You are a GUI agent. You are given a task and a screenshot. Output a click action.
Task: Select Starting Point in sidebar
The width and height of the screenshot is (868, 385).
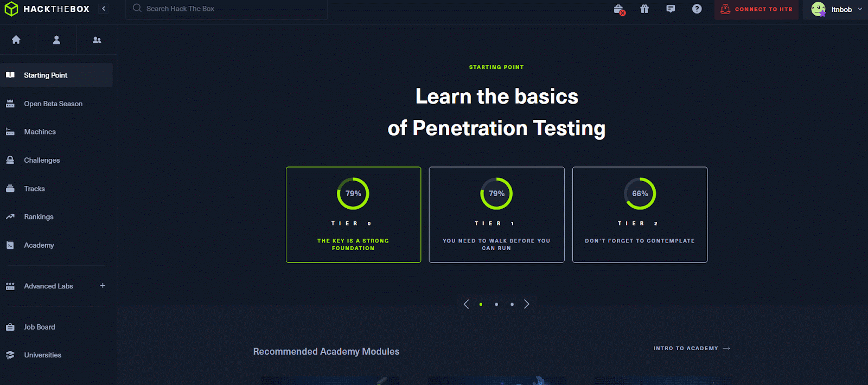pyautogui.click(x=56, y=75)
